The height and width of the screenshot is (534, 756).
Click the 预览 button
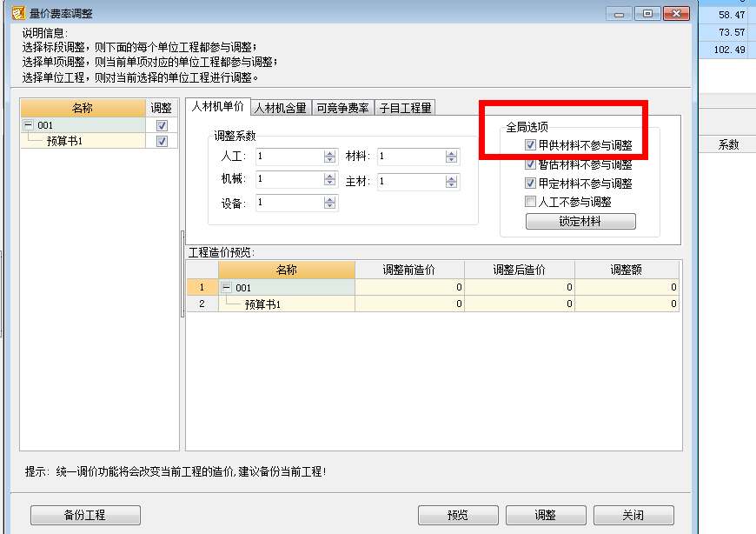tap(458, 515)
